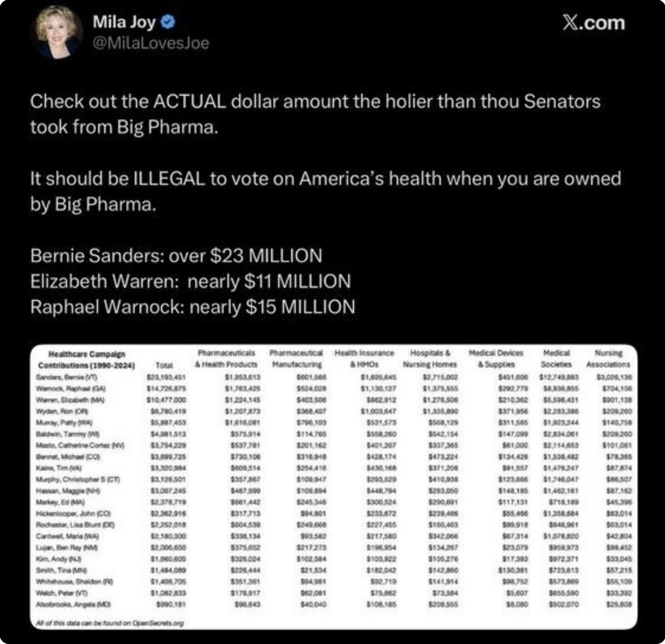Click Mila Joy's profile avatar photo

click(x=57, y=33)
